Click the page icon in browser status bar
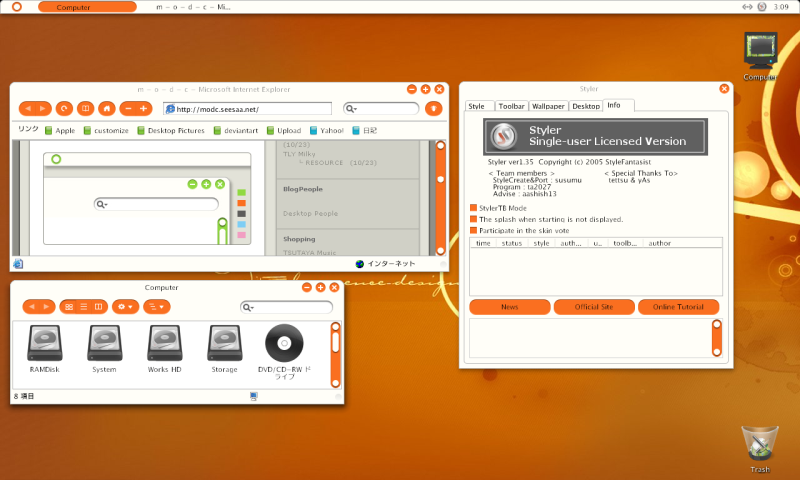This screenshot has width=800, height=480. click(x=18, y=264)
